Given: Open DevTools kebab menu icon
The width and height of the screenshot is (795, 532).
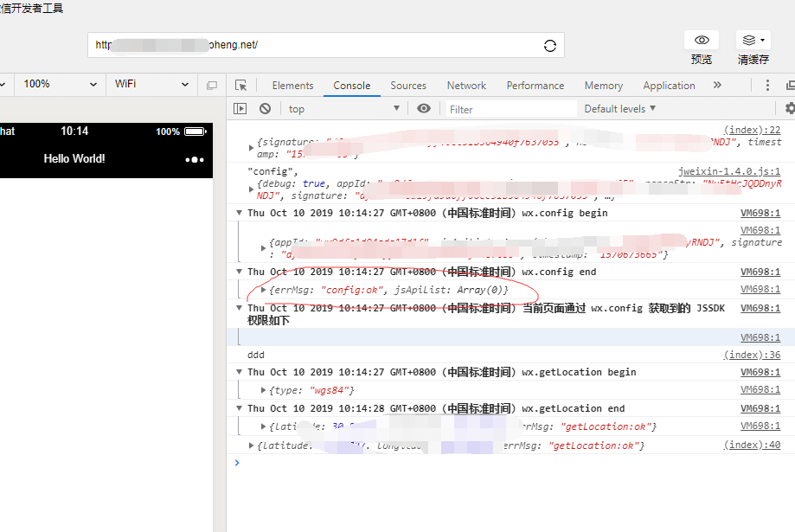Looking at the screenshot, I should (767, 86).
